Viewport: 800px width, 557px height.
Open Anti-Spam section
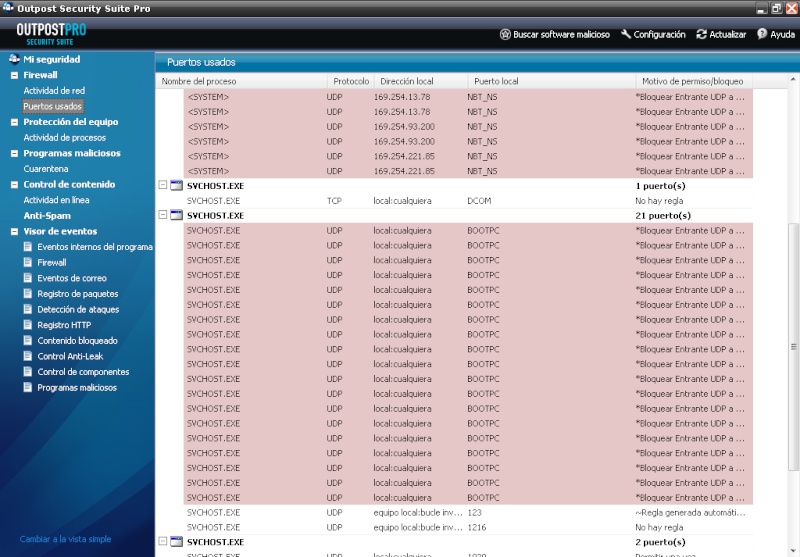tap(47, 216)
